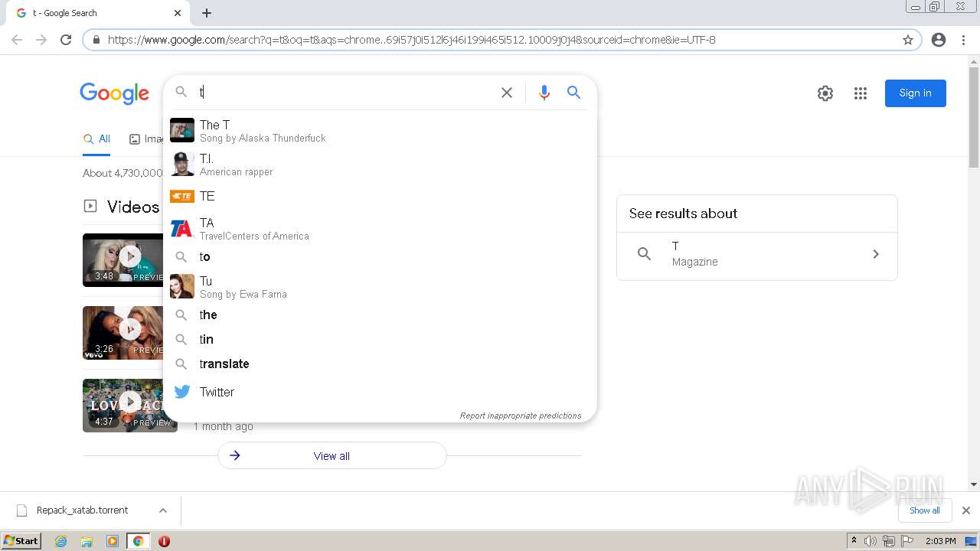The image size is (980, 551).
Task: Click the Google logo
Action: click(x=115, y=93)
